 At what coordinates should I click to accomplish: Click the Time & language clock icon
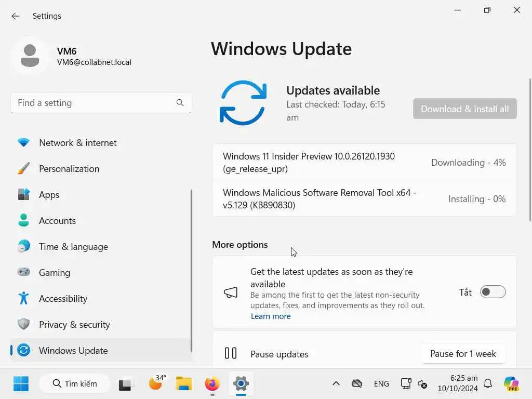[23, 246]
